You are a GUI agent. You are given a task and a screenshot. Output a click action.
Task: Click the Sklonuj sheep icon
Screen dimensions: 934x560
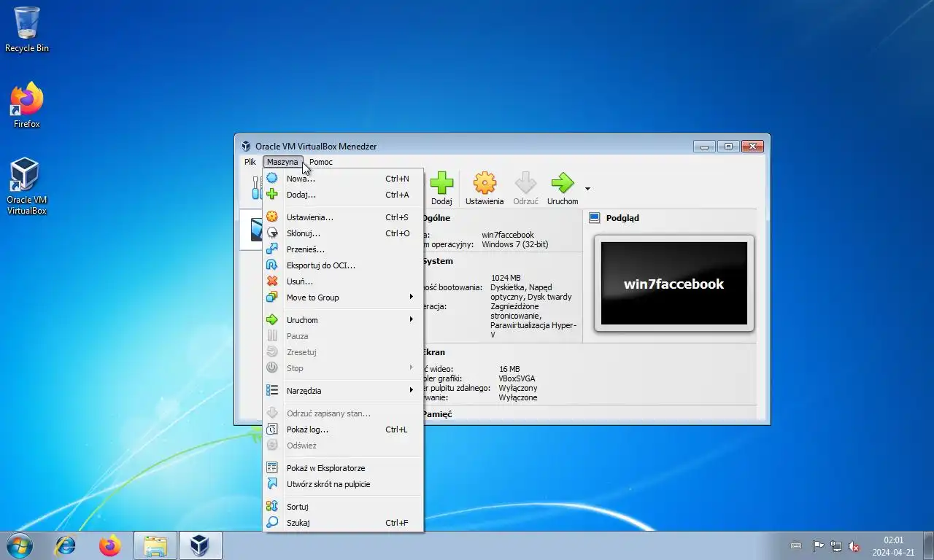(272, 233)
